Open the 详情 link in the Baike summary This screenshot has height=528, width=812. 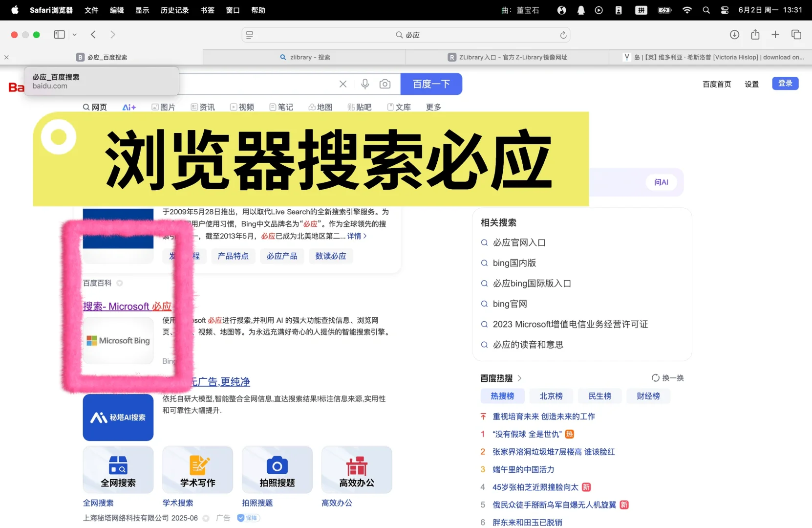pyautogui.click(x=357, y=236)
